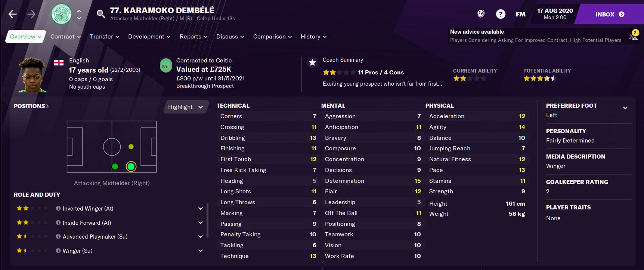Expand the Preferred Foot panel chevron
The image size is (644, 270).
tap(625, 108)
